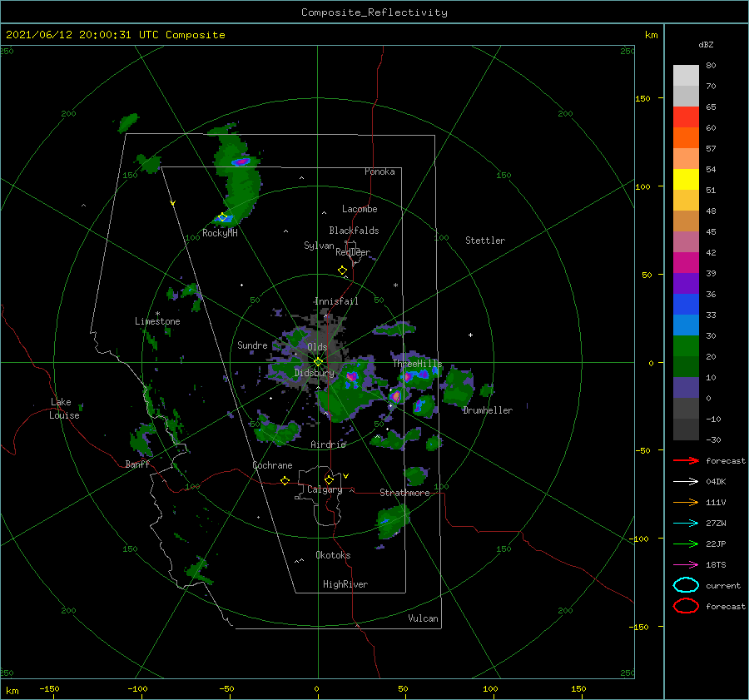Click the yellow radar-center diamond near Olds
This screenshot has width=749, height=700.
pyautogui.click(x=318, y=362)
